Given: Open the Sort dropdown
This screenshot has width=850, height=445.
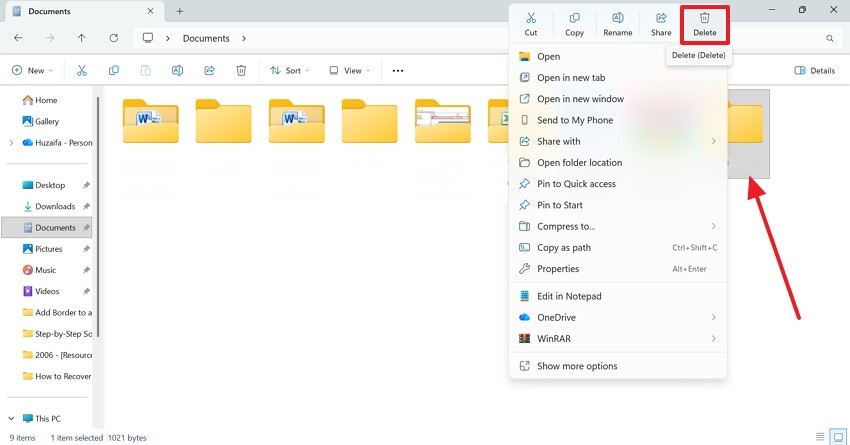Looking at the screenshot, I should pyautogui.click(x=290, y=70).
